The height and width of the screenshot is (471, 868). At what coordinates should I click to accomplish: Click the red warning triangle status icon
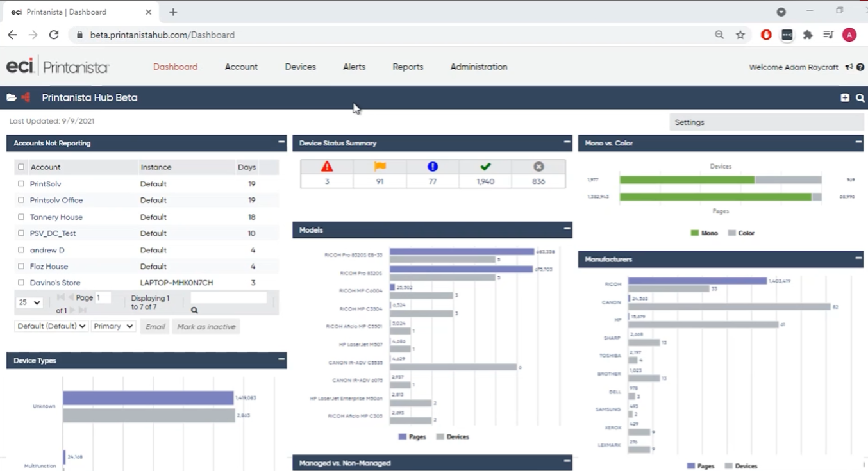coord(327,167)
